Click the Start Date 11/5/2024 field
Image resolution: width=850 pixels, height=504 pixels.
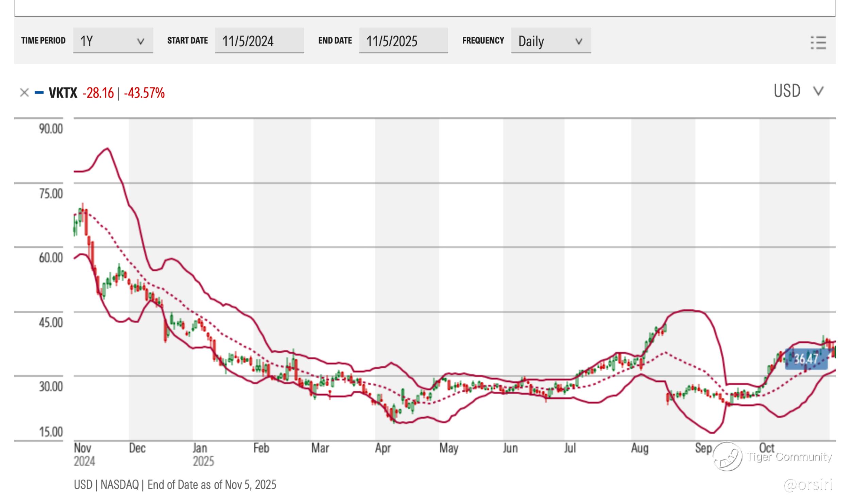click(x=259, y=41)
